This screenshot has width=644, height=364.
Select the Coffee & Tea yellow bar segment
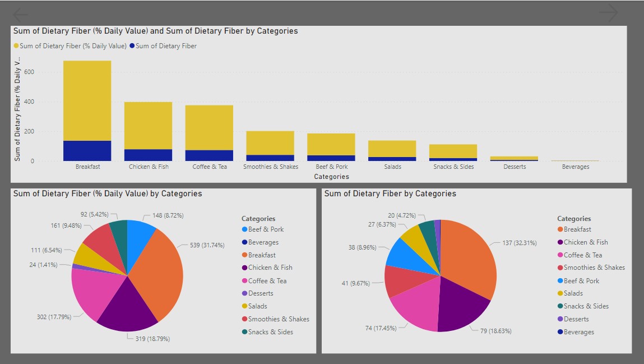(x=209, y=128)
